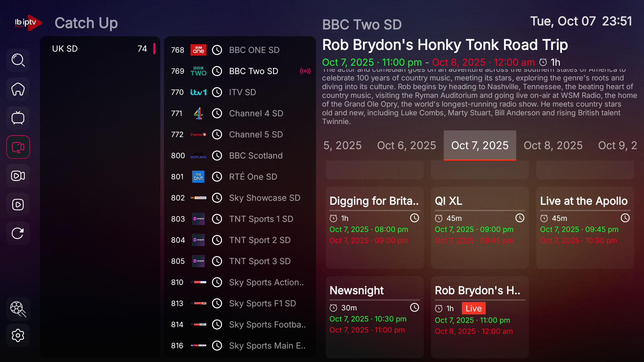
Task: Select TNT Sports 1 SD channel
Action: point(261,219)
